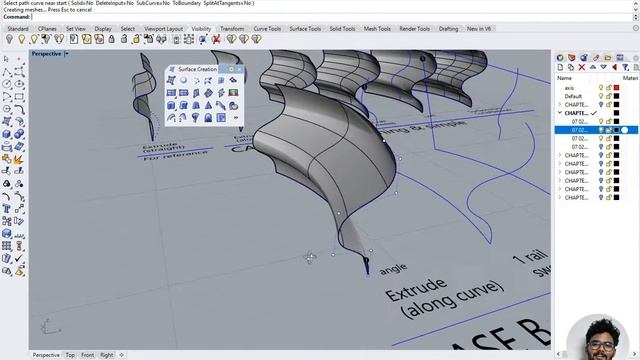640x360 pixels.
Task: Click Surface from Corner Points in Surface Creation
Action: tap(171, 80)
